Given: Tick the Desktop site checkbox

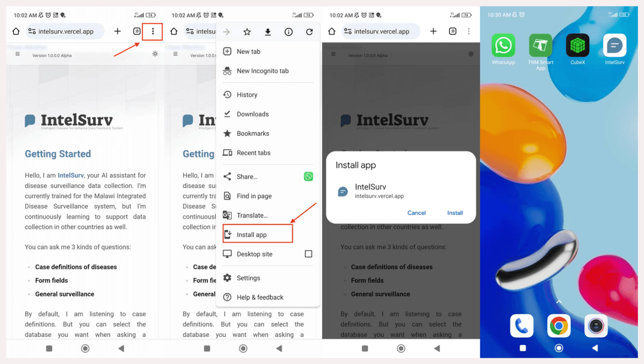Looking at the screenshot, I should pyautogui.click(x=309, y=254).
